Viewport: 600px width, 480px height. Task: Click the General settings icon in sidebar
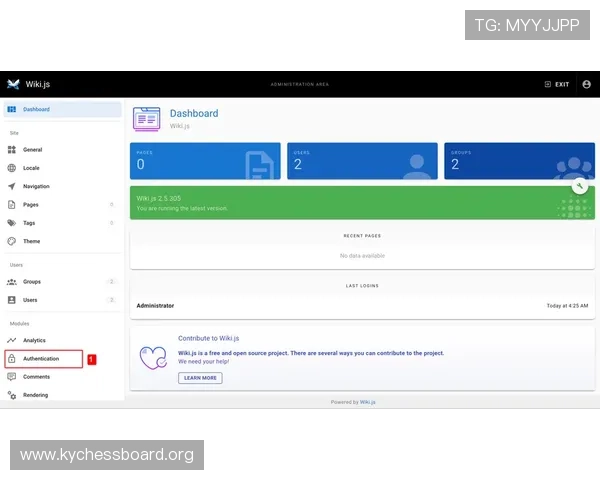(x=12, y=149)
